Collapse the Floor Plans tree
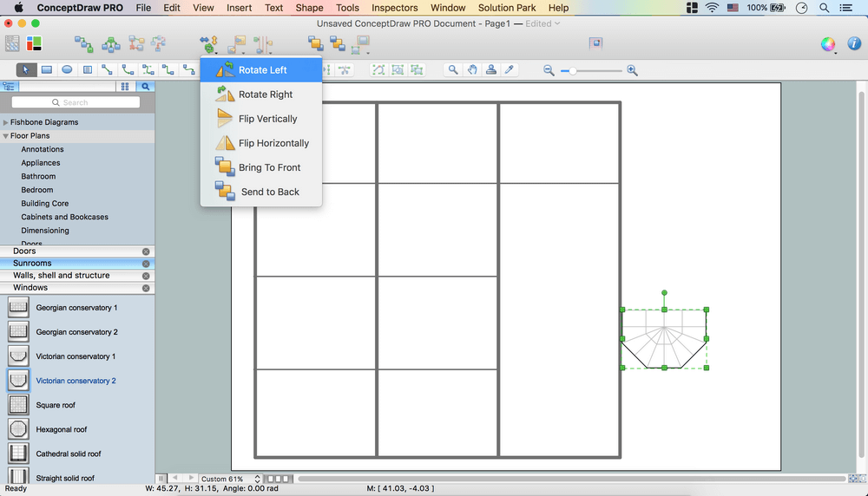Viewport: 868px width, 496px height. [x=6, y=136]
